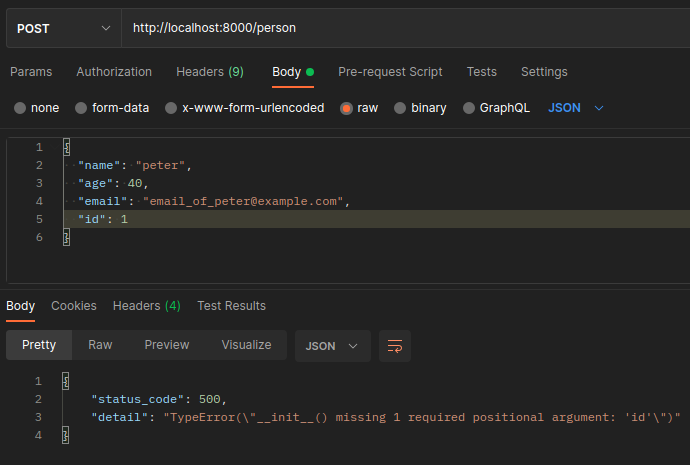Open the response JSON format dropdown
Viewport: 690px width, 465px height.
pyautogui.click(x=331, y=346)
